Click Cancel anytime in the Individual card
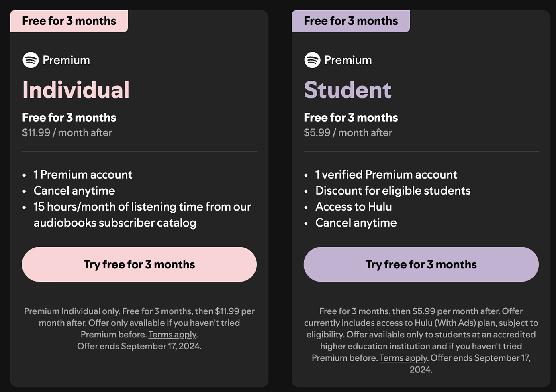The height and width of the screenshot is (392, 556). point(74,191)
